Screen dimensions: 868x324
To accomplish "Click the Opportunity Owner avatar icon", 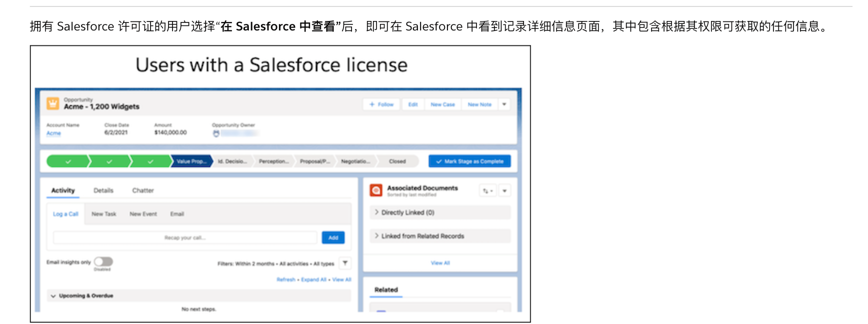I will coord(216,133).
